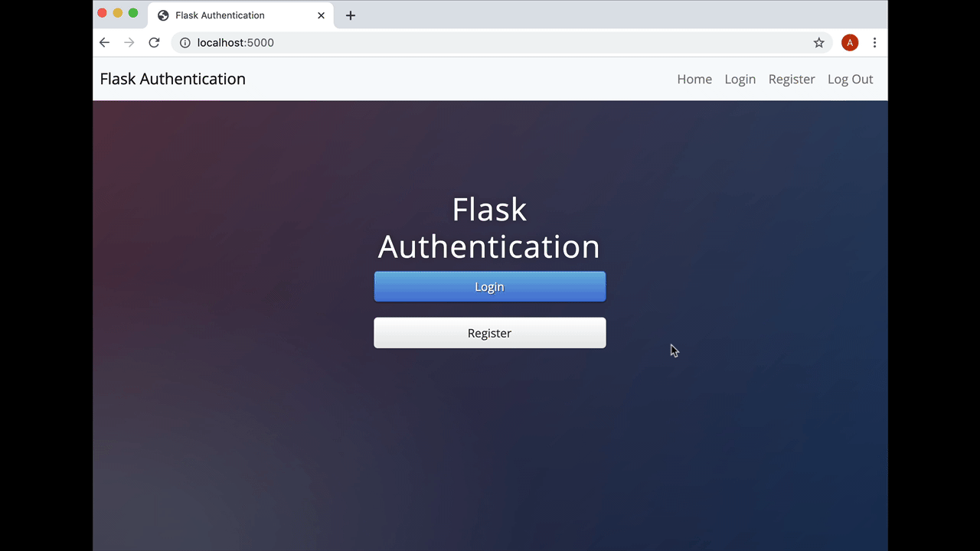View site information icon next to URL
The width and height of the screenshot is (980, 551).
[185, 43]
